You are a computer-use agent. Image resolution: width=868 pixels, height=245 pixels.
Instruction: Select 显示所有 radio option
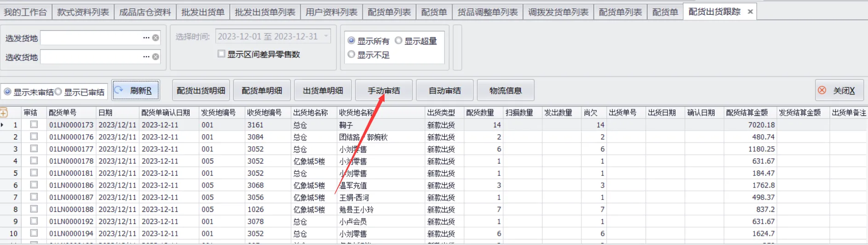351,40
